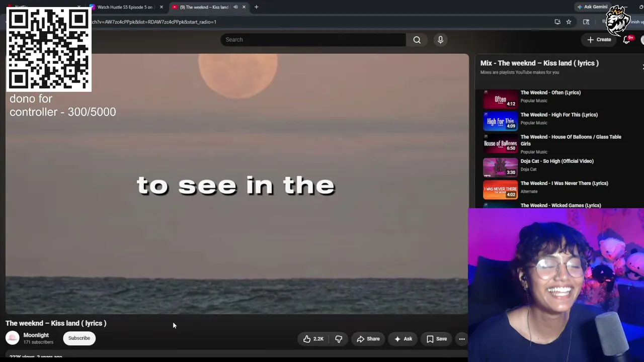Image resolution: width=644 pixels, height=362 pixels.
Task: Click the Ask Gemini button
Action: [592, 7]
